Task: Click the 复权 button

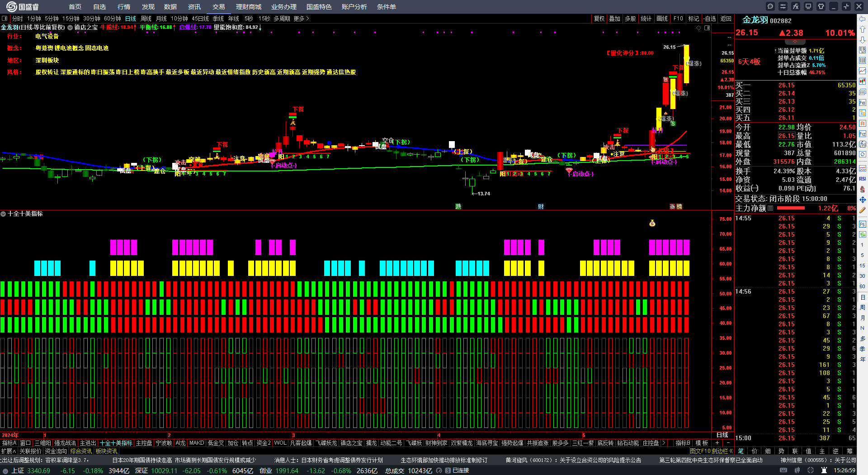Action: pyautogui.click(x=599, y=19)
